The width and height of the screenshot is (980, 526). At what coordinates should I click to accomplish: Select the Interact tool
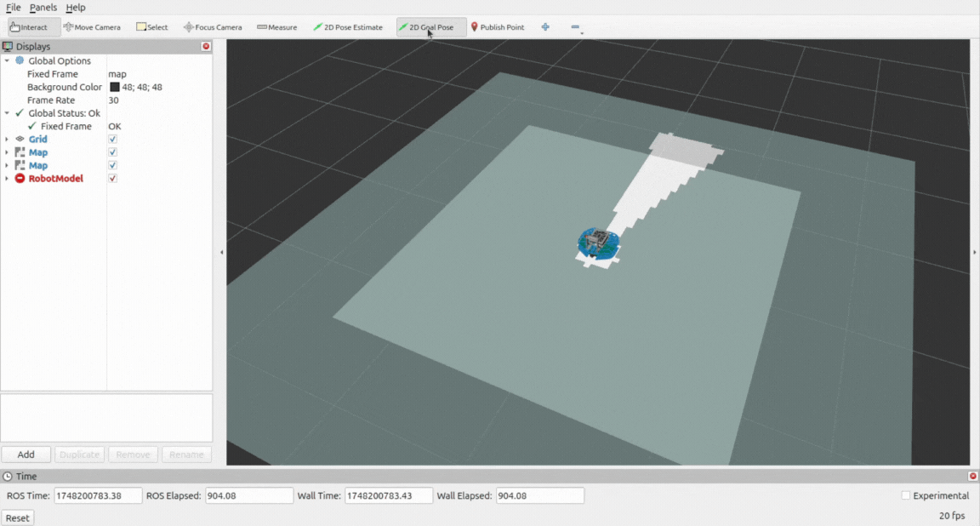[30, 27]
